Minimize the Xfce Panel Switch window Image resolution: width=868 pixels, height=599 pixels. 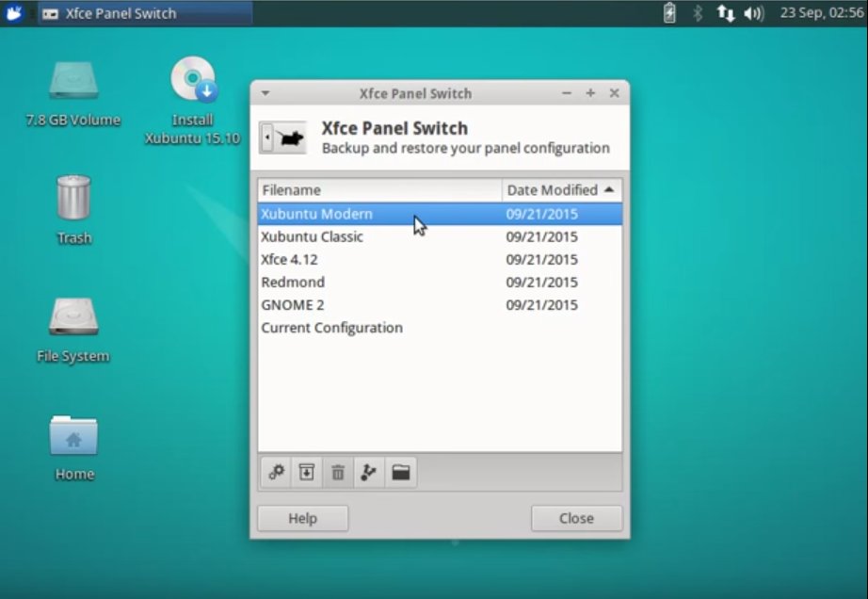point(567,93)
